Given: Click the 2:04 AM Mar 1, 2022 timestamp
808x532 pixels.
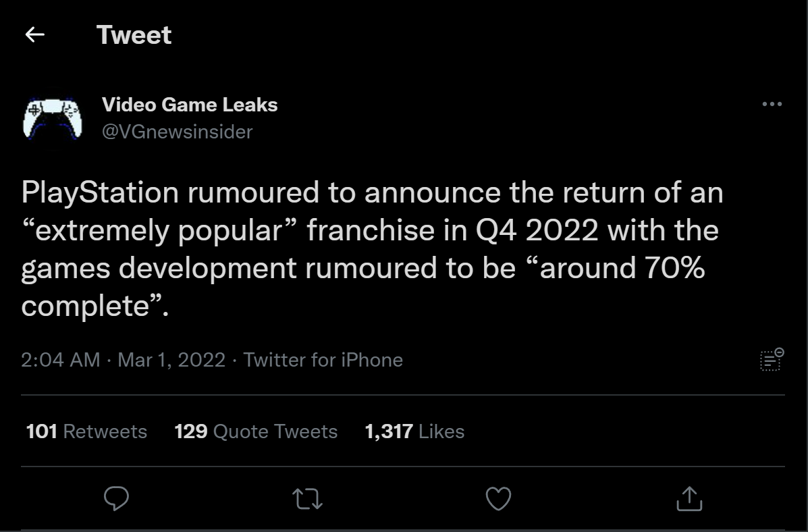Looking at the screenshot, I should pyautogui.click(x=123, y=360).
